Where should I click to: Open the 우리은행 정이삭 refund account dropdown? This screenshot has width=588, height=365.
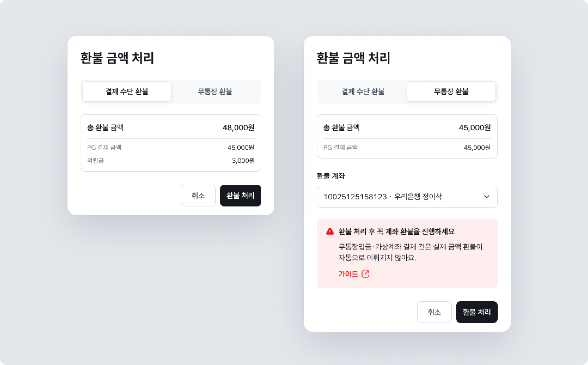[407, 197]
